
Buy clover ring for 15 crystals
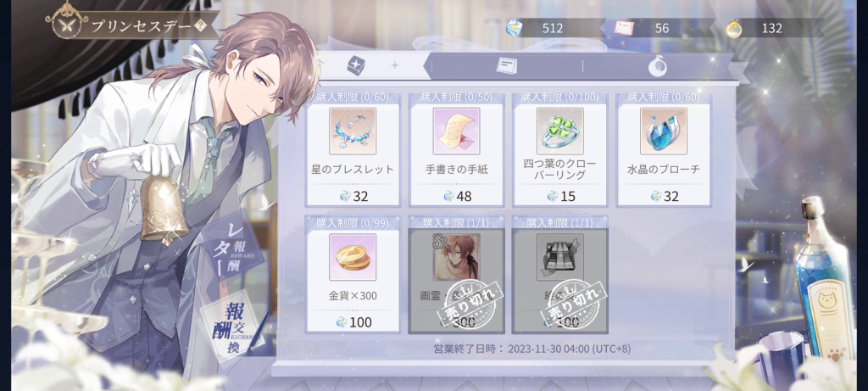coord(559,196)
